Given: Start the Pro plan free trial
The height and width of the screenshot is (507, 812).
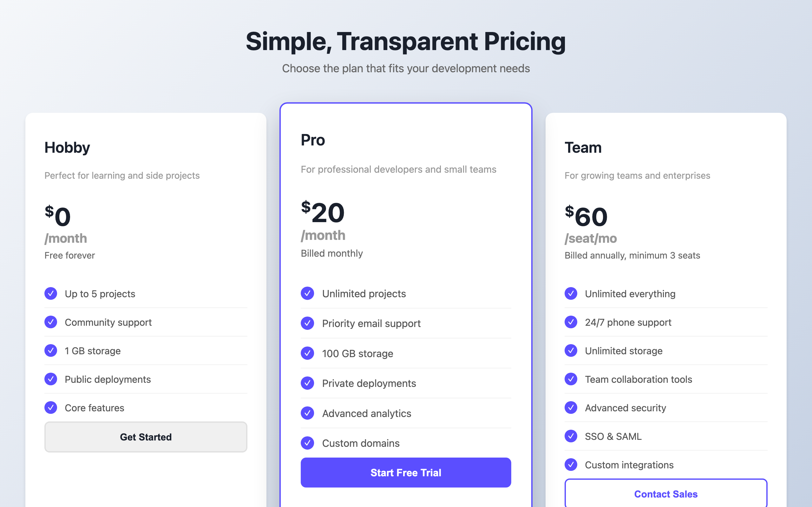Looking at the screenshot, I should click(406, 472).
